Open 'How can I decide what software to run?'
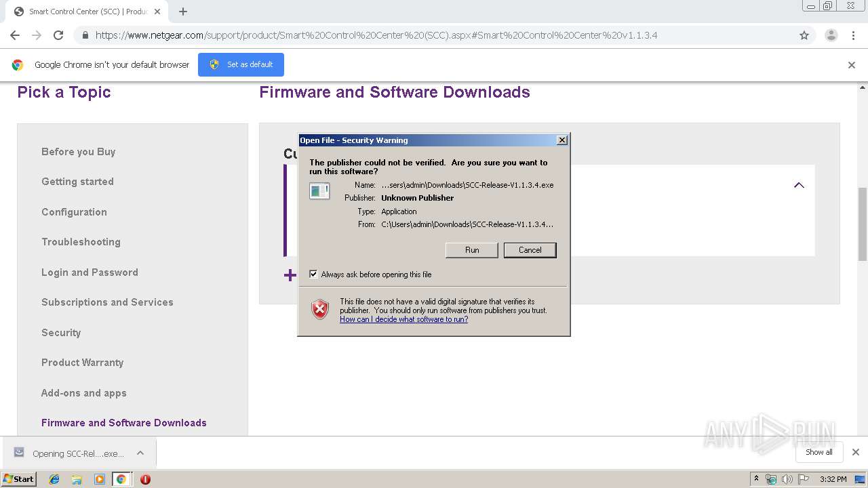The image size is (868, 488). (x=403, y=319)
